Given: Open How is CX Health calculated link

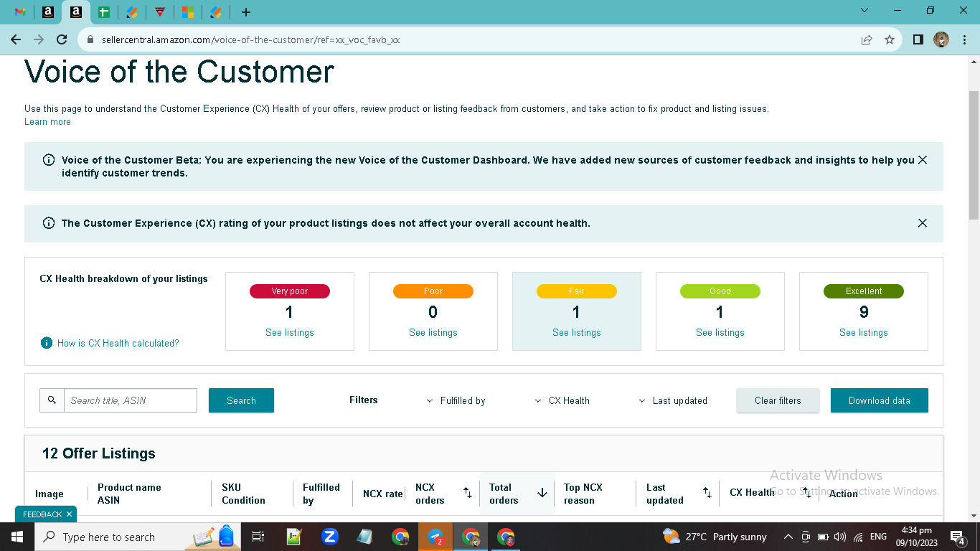Looking at the screenshot, I should point(118,344).
